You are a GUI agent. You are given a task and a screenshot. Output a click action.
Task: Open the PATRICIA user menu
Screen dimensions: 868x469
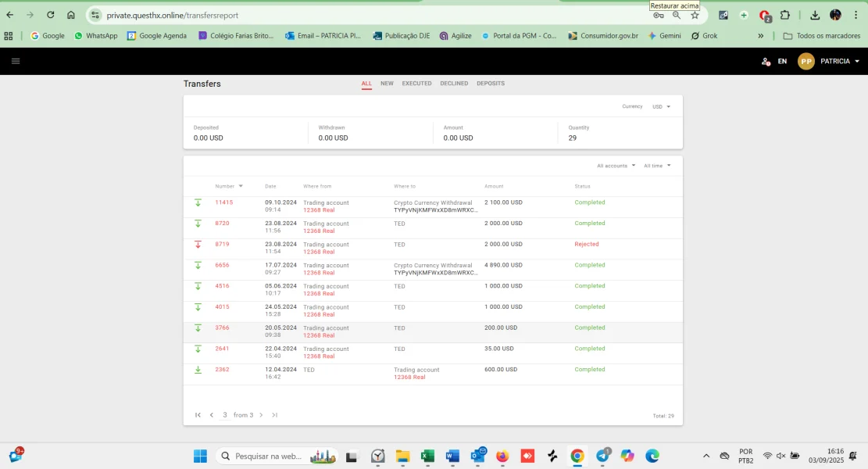tap(840, 61)
